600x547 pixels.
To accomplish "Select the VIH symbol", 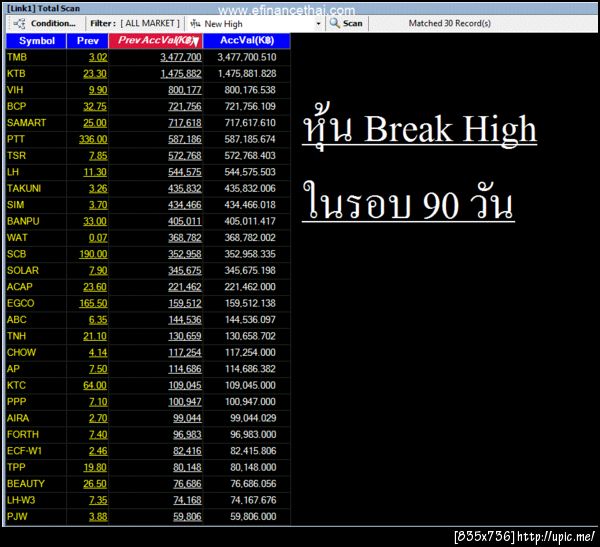I will 15,90.
